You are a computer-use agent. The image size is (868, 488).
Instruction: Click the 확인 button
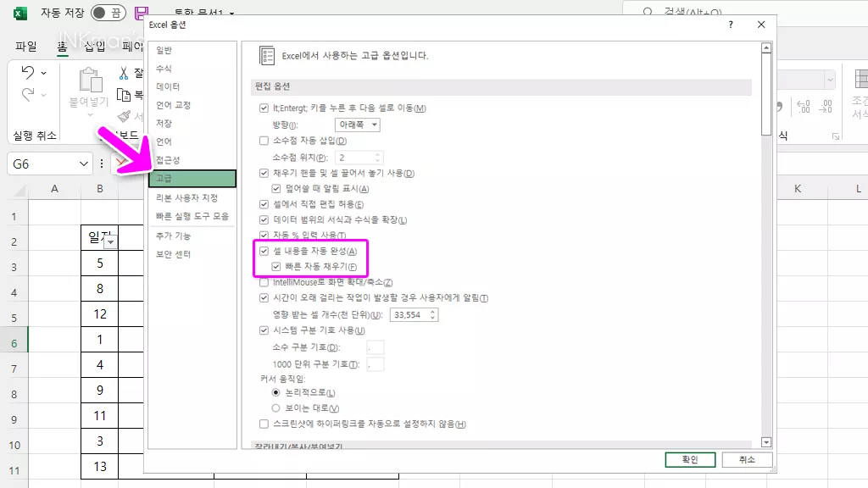click(690, 460)
